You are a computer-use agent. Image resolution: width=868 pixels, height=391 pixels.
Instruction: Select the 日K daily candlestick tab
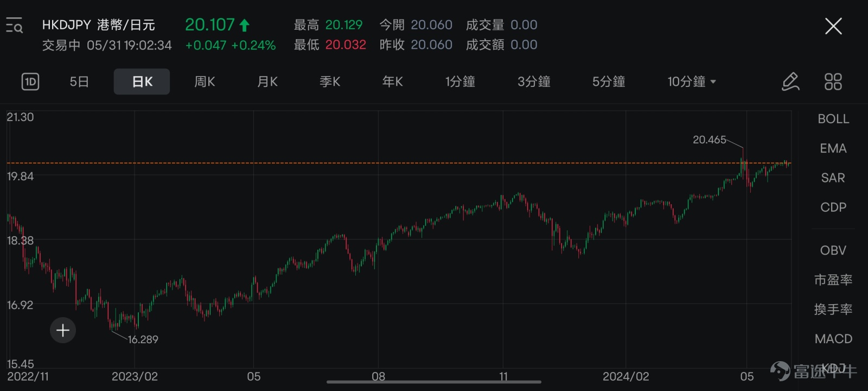(x=142, y=81)
